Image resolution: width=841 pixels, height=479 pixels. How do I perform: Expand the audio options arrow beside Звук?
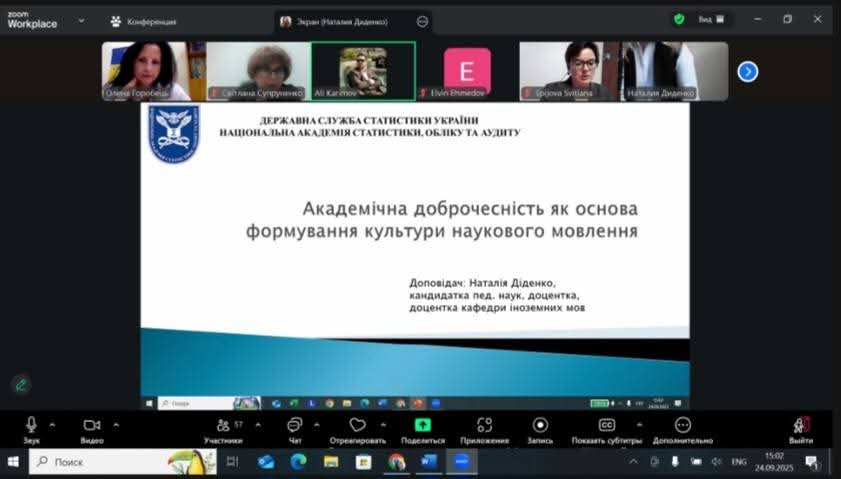coord(52,424)
